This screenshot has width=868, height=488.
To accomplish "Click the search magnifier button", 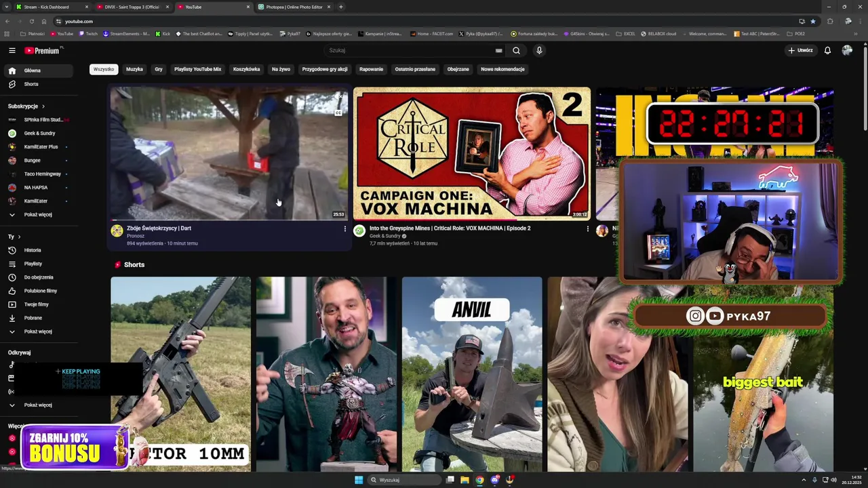I will [516, 50].
